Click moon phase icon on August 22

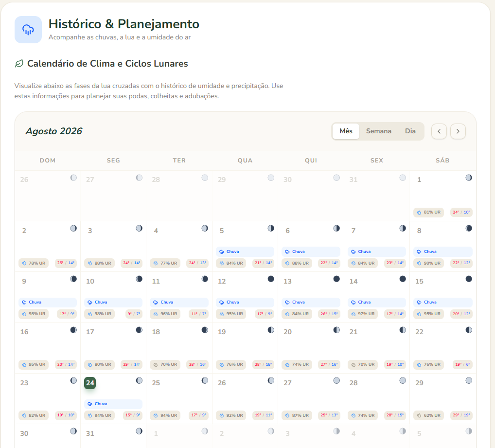[x=468, y=330]
